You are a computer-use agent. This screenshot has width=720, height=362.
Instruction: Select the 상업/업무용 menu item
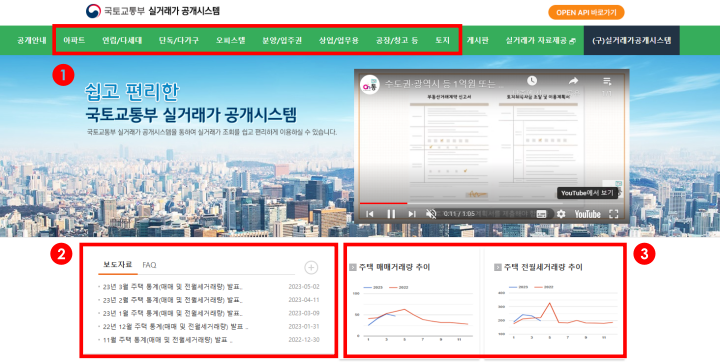338,40
